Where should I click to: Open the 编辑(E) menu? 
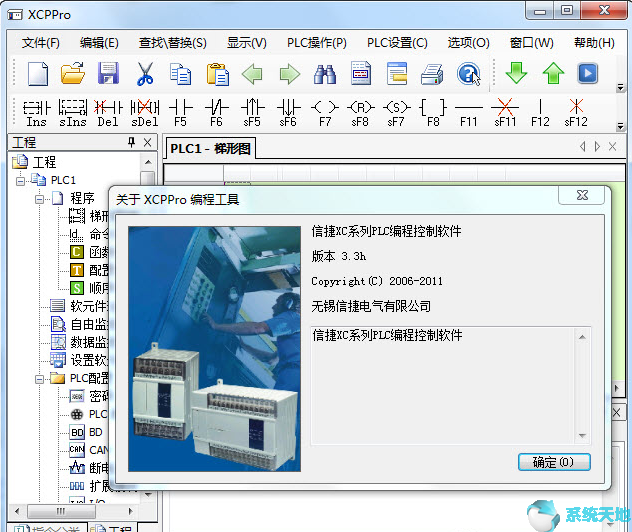pos(99,43)
